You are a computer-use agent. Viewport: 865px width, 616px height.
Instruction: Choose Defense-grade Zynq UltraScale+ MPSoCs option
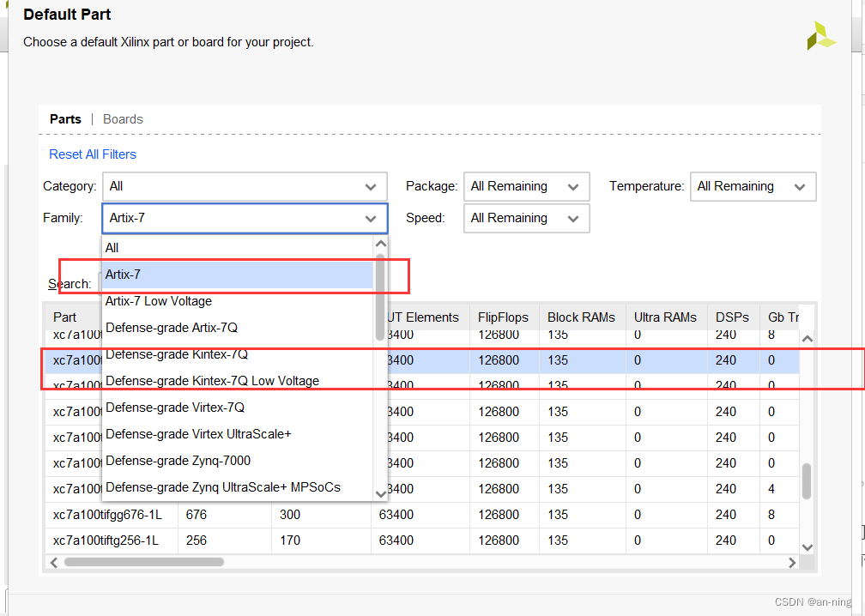click(238, 487)
